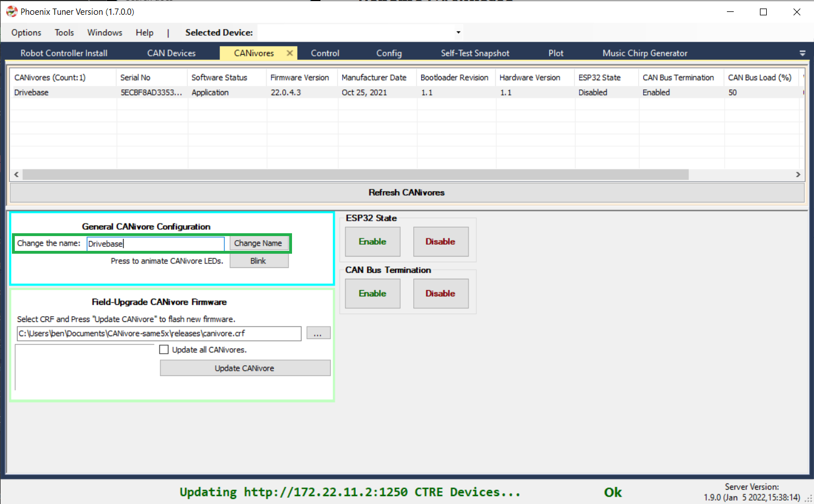814x504 pixels.
Task: Switch to the Robot Controller Install tab
Action: point(64,53)
